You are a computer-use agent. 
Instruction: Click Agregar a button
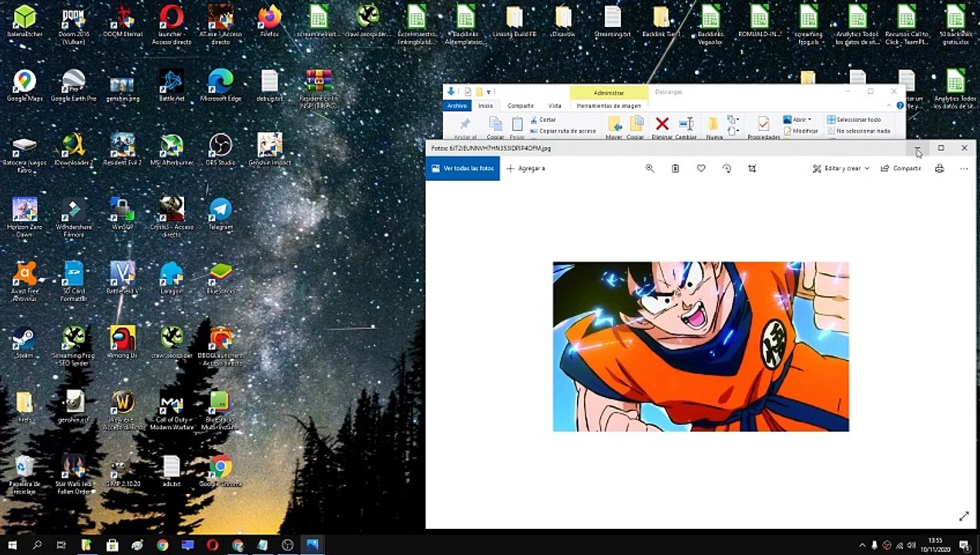pos(525,168)
